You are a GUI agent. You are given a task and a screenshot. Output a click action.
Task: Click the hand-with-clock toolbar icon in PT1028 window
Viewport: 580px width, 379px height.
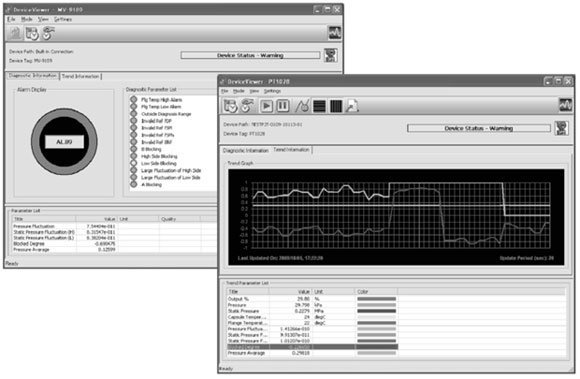(x=247, y=106)
